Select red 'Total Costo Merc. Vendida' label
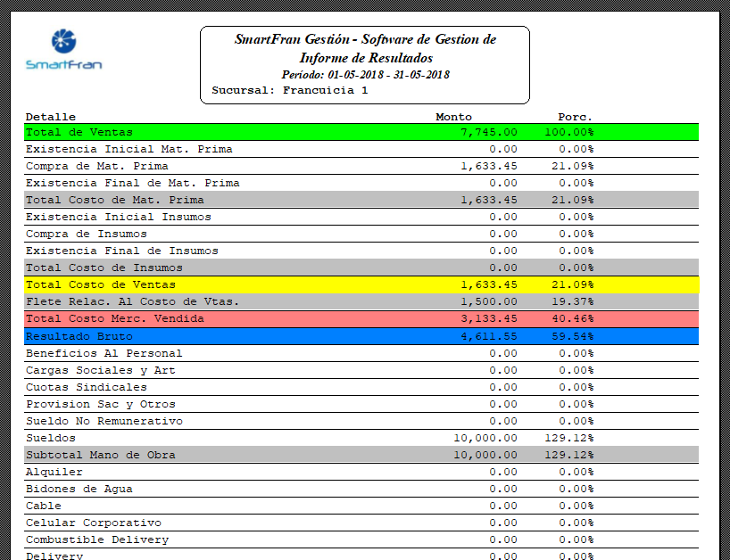The height and width of the screenshot is (560, 730). click(x=115, y=318)
